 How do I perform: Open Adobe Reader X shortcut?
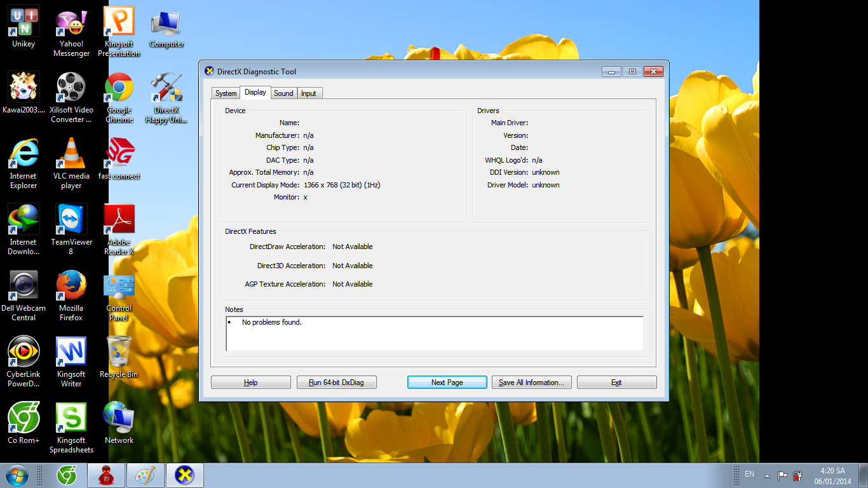pyautogui.click(x=119, y=231)
